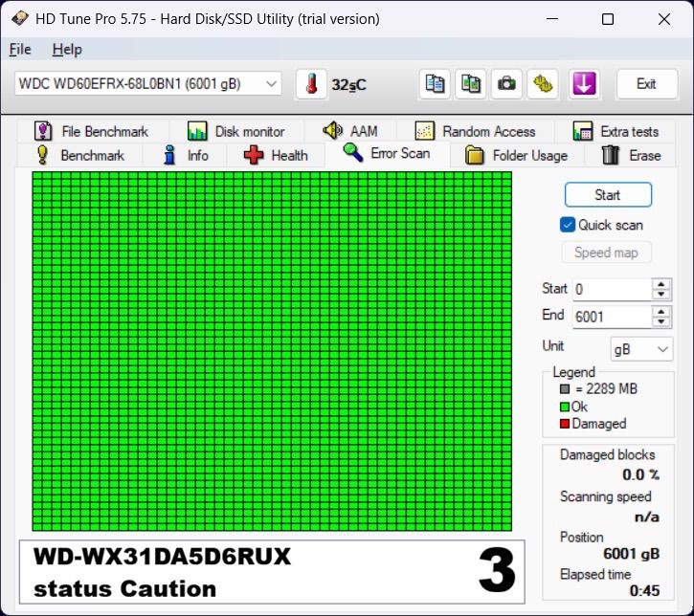Click the green error scan block grid
Viewport: 694px width, 616px height.
click(x=272, y=352)
